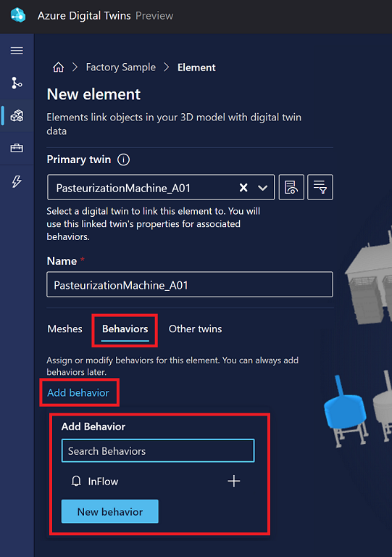Clear the selected primary twin

[x=243, y=188]
